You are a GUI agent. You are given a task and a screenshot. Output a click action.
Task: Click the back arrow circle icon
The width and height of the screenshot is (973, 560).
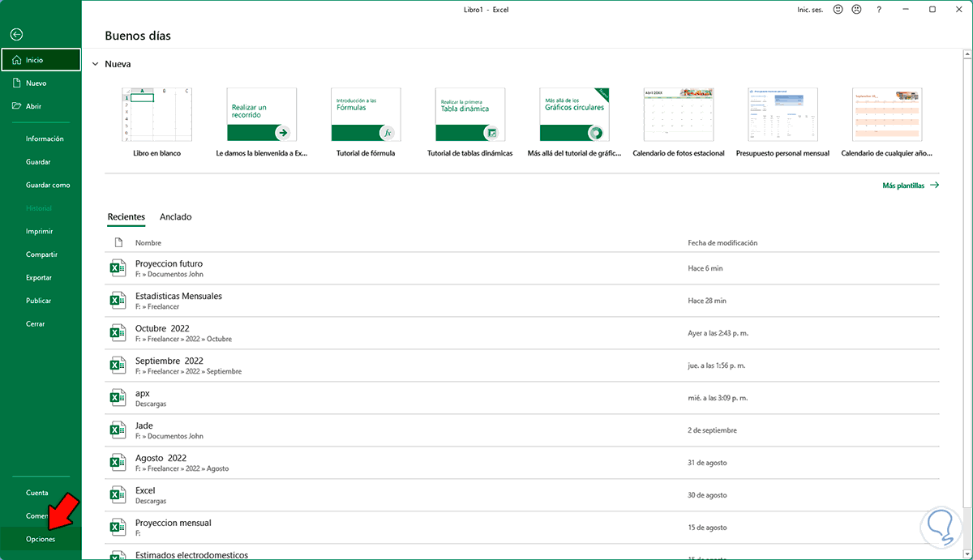point(16,35)
